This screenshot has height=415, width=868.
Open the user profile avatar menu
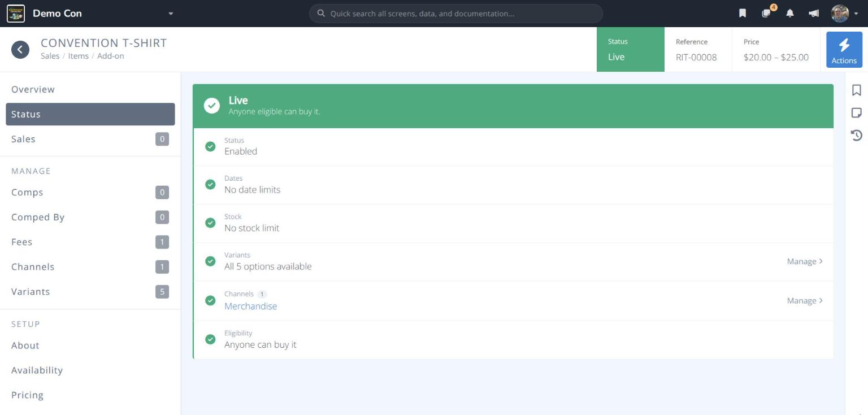[x=840, y=14]
